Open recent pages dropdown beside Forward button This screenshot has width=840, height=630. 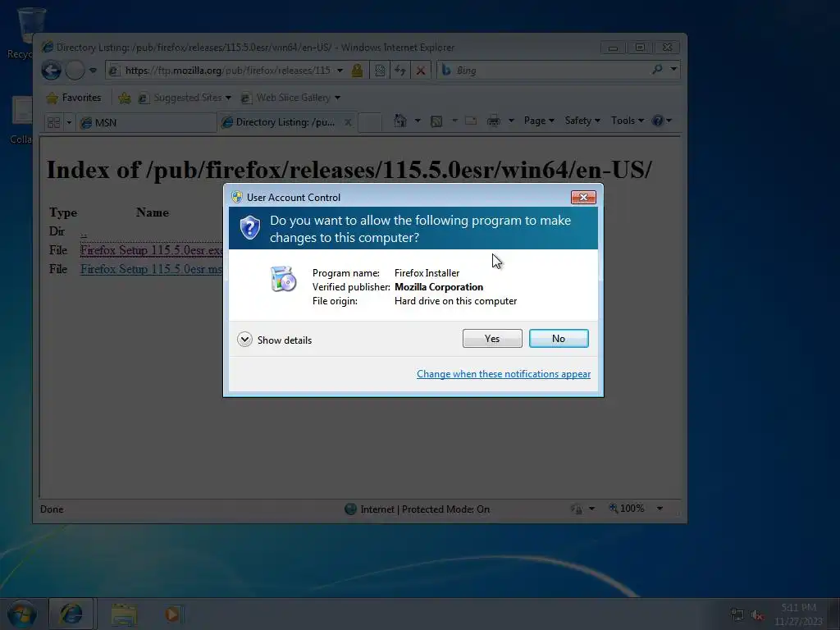pos(93,71)
